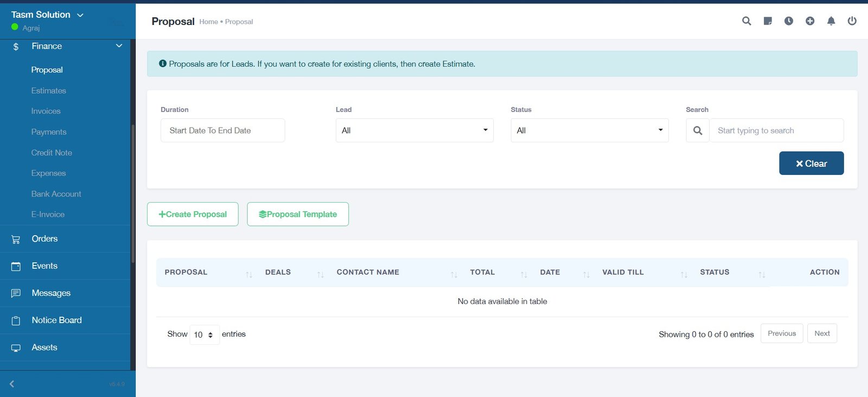Open Bank Account in the sidebar
The width and height of the screenshot is (868, 397).
[x=56, y=194]
